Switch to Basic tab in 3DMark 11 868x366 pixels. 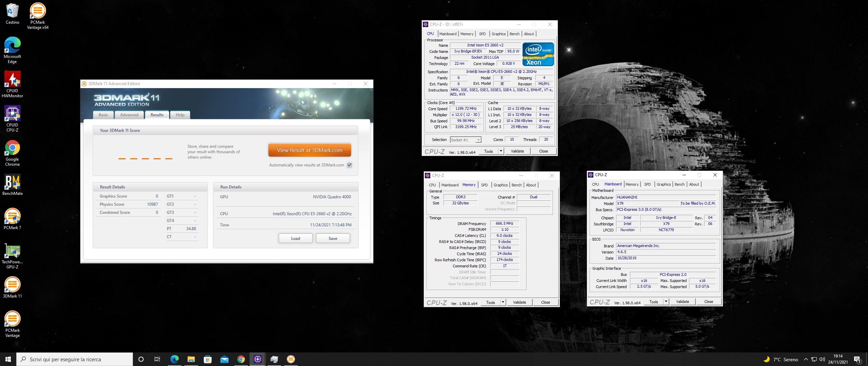point(103,115)
